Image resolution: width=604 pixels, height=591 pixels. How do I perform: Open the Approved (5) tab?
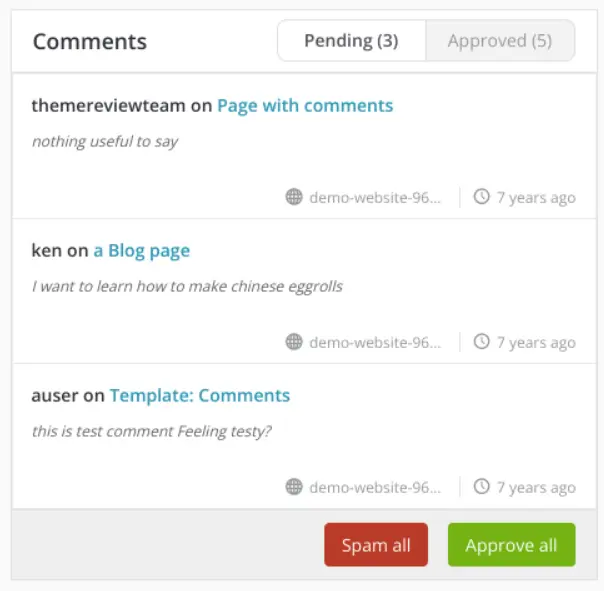pyautogui.click(x=500, y=41)
